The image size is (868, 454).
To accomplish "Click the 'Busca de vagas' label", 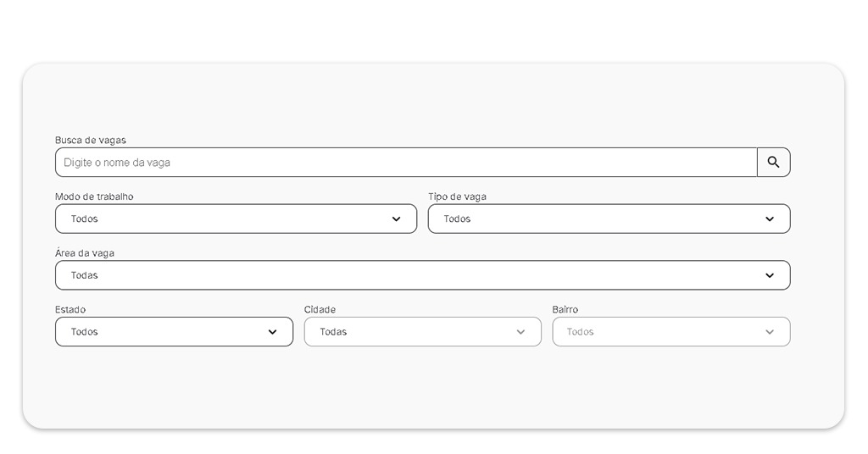I will pos(91,140).
